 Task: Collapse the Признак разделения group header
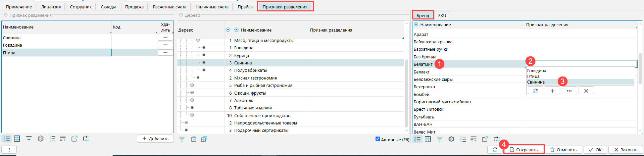[x=6, y=15]
